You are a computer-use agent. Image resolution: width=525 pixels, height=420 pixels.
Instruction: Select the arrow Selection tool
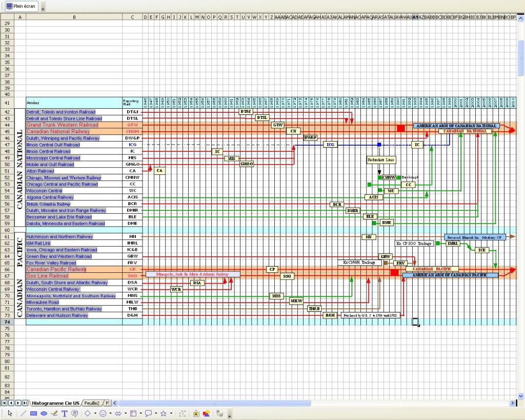[x=10, y=413]
